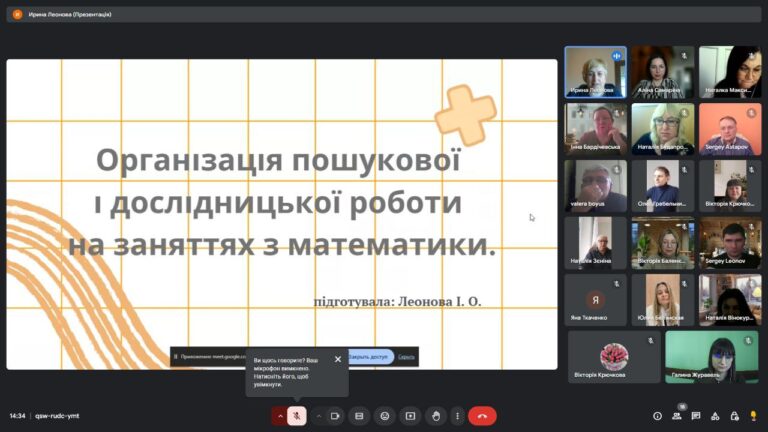Screen dimensions: 768x432
Task: Select Sergey Leonov video tile
Action: (730, 243)
